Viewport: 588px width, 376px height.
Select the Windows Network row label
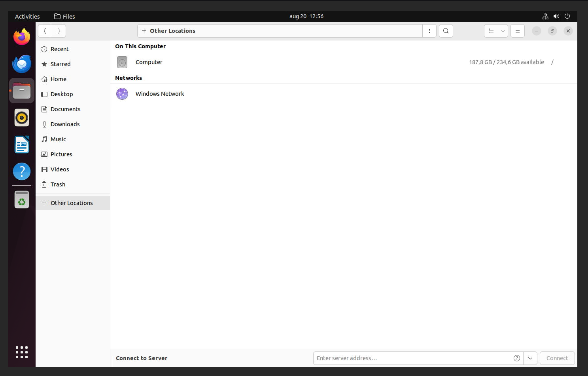pos(160,94)
